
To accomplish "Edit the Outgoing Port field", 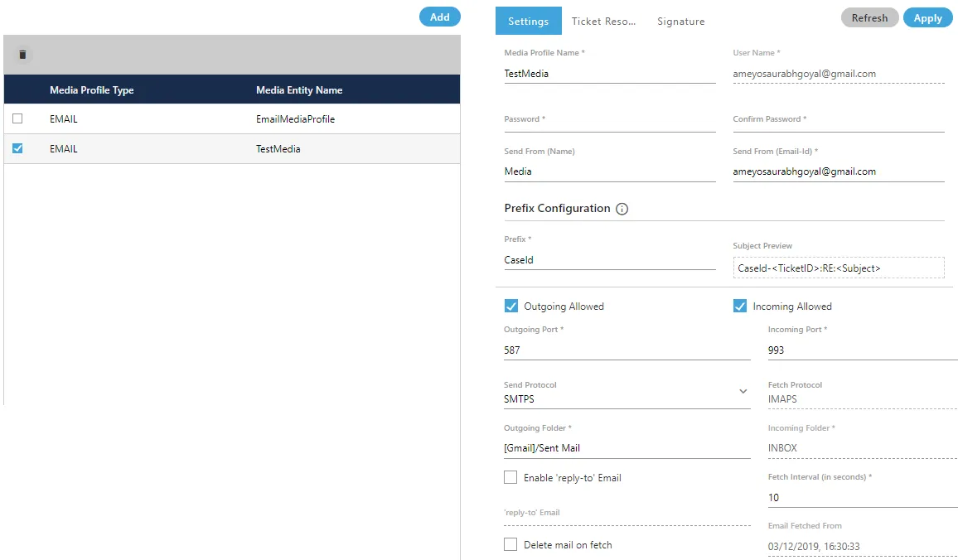I will tap(627, 350).
